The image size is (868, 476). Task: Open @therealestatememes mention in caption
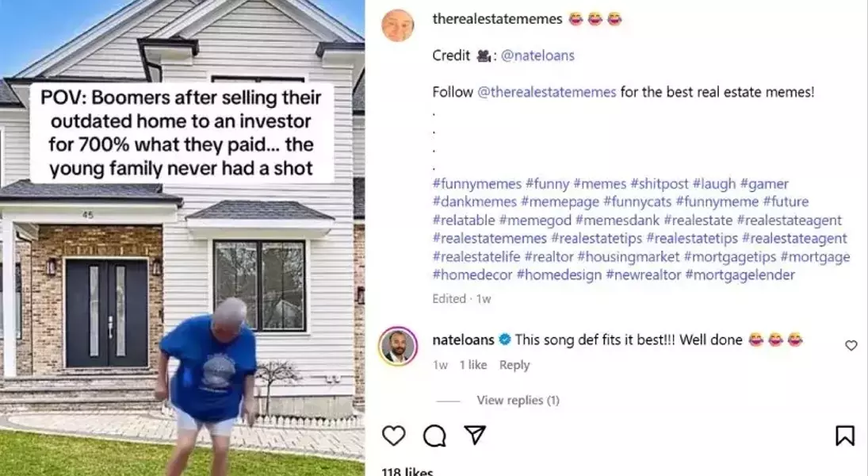(546, 92)
